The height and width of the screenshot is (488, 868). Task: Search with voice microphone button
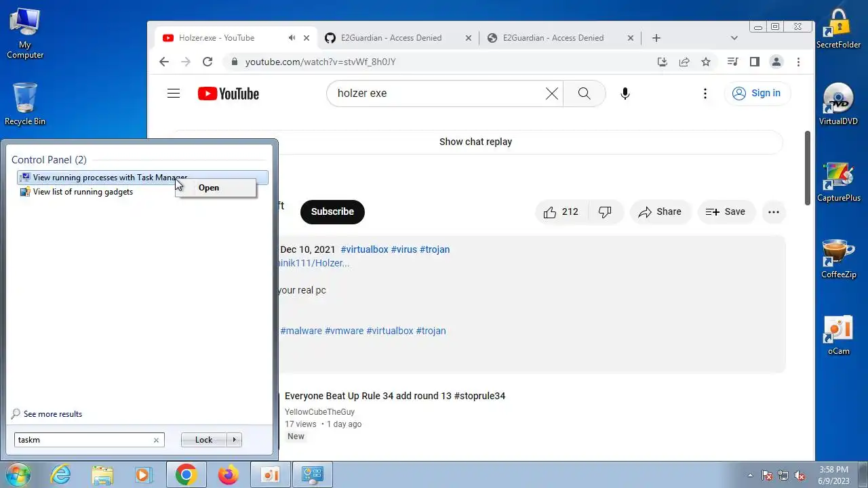click(x=625, y=94)
